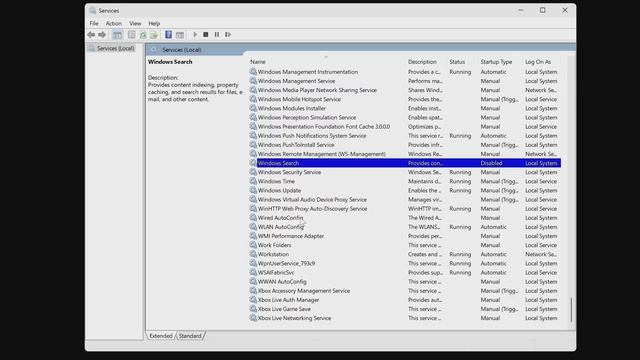Click the gear icon beside WWAN AutoConfig
Screen dimensions: 640x360
(253, 281)
